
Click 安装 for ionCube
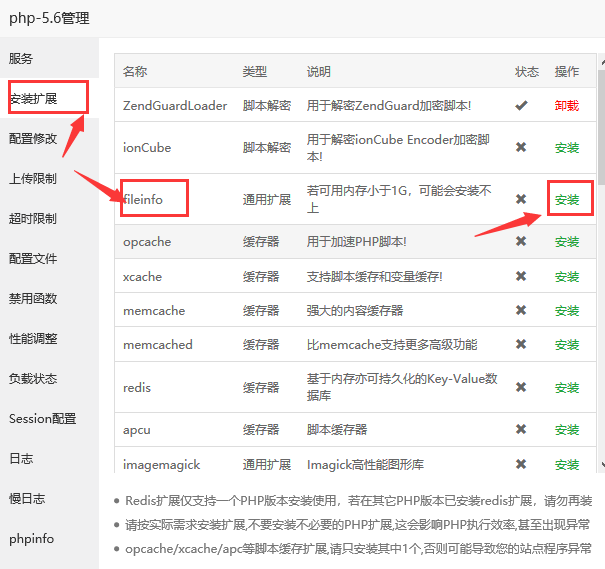pyautogui.click(x=567, y=147)
